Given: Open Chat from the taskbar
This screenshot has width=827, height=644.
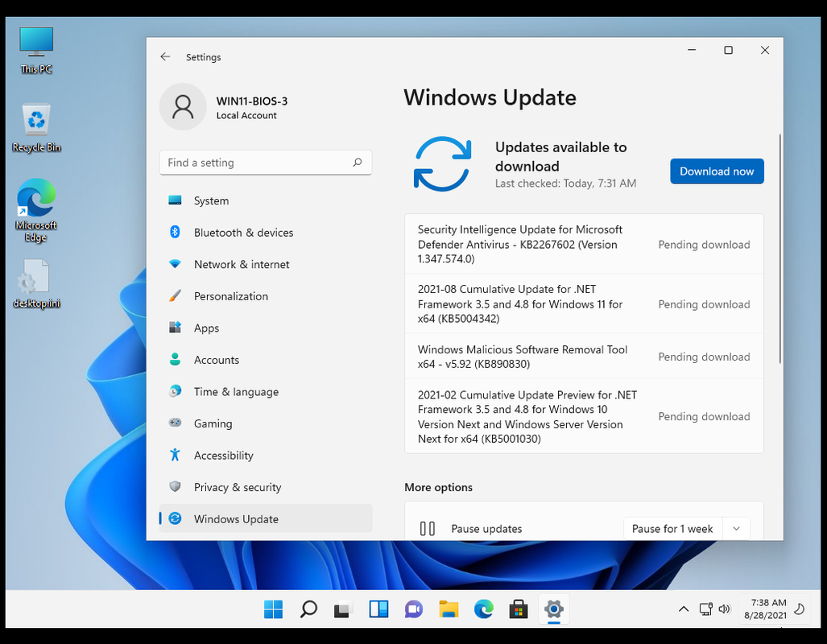Looking at the screenshot, I should click(414, 609).
